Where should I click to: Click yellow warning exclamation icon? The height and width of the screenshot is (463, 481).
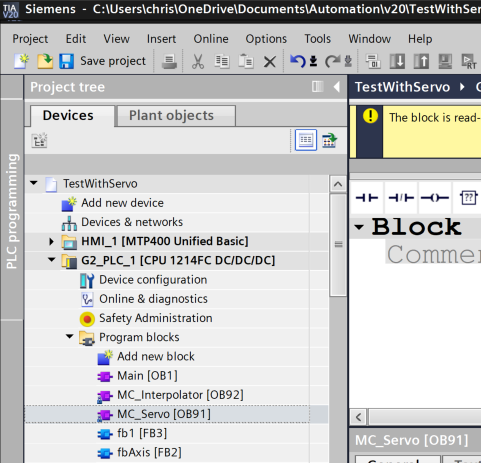coord(370,116)
